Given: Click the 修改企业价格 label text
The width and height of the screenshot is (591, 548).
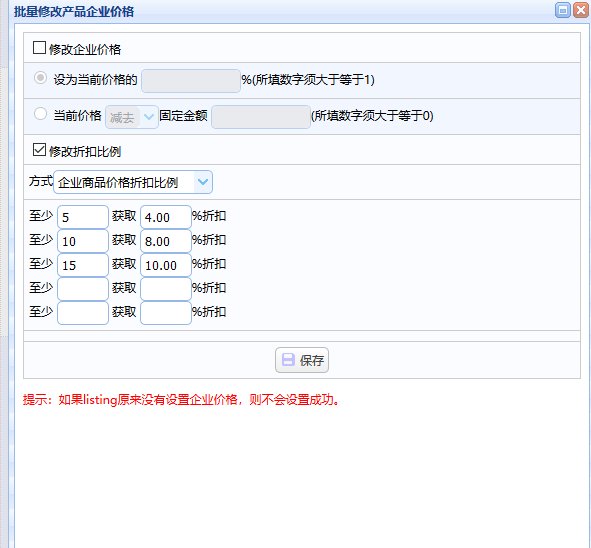Looking at the screenshot, I should click(85, 50).
